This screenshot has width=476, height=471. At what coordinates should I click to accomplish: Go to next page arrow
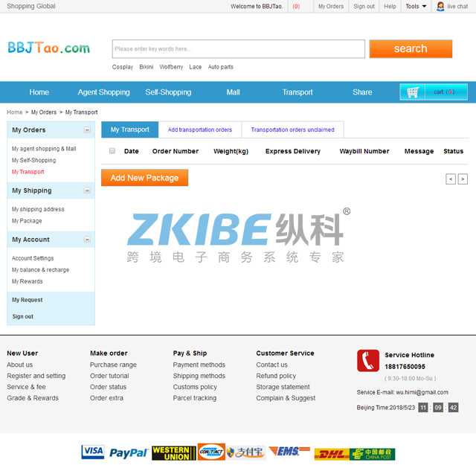click(x=463, y=179)
